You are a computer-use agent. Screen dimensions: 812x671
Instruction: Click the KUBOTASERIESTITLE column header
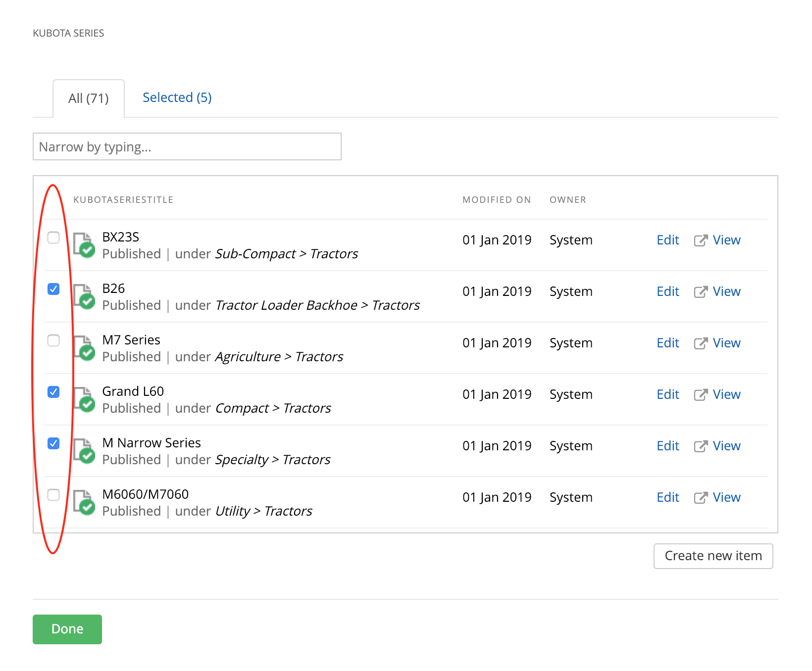(x=123, y=200)
